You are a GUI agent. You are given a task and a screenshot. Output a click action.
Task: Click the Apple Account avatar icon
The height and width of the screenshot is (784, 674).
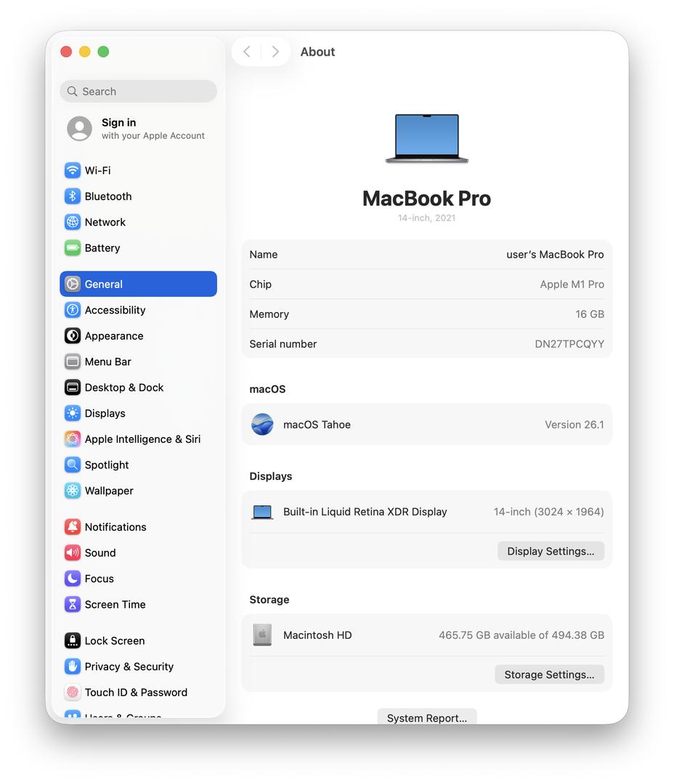[x=80, y=128]
